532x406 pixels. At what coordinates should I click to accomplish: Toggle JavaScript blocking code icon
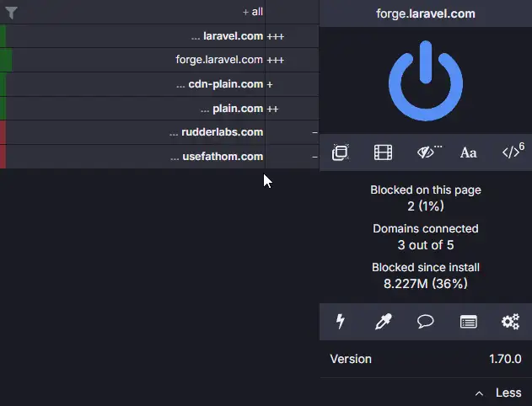click(513, 151)
